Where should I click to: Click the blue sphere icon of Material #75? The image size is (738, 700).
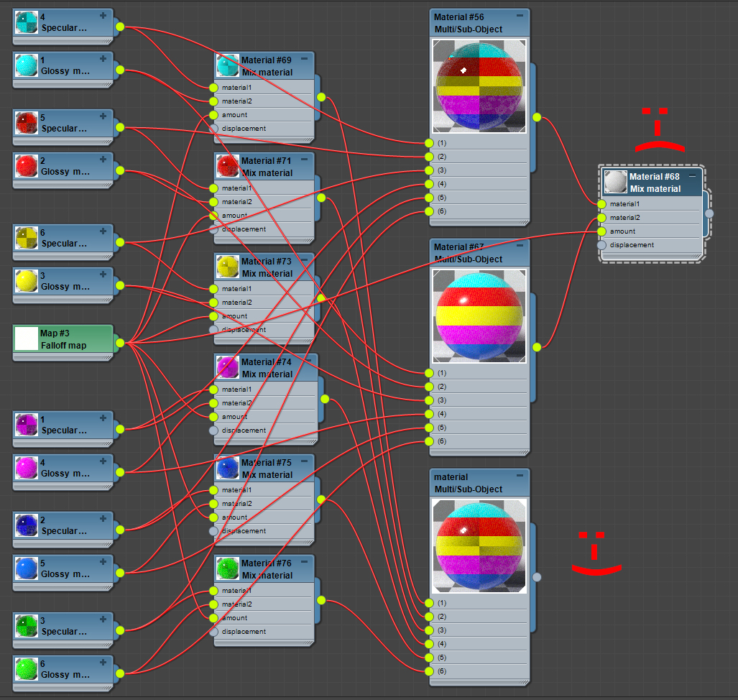(x=228, y=469)
